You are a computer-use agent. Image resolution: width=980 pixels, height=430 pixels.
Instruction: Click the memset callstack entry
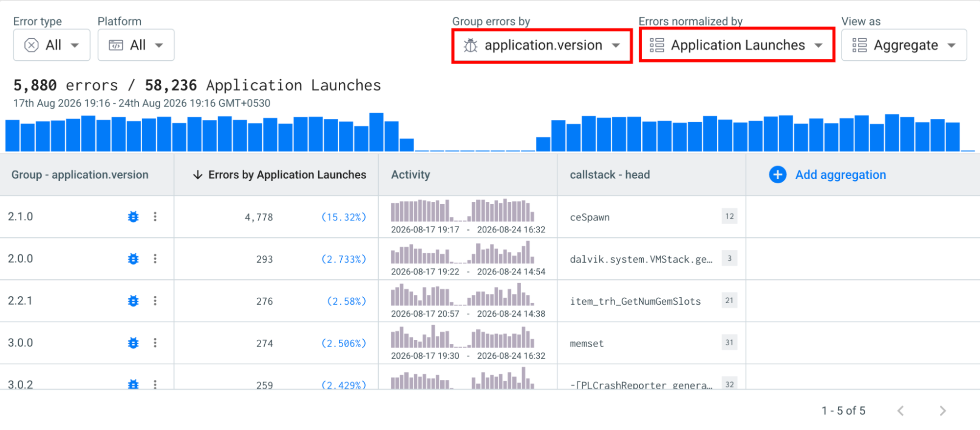(x=586, y=343)
